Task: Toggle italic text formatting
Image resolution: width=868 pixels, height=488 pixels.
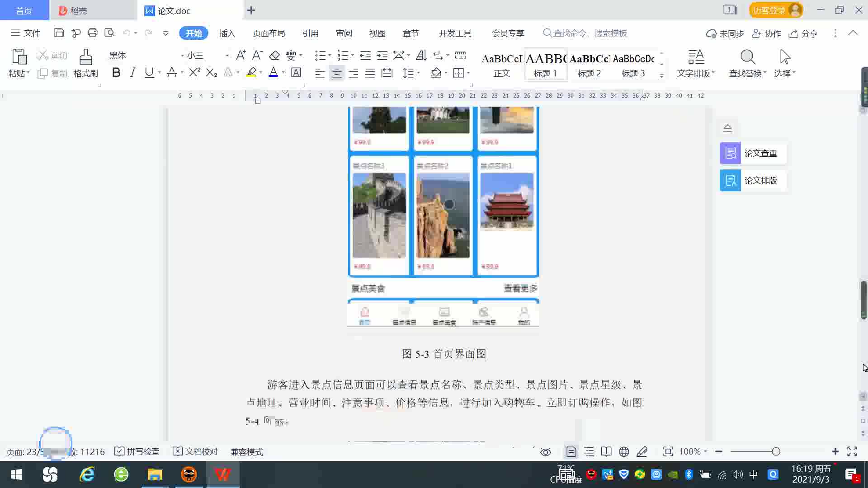Action: [x=132, y=72]
